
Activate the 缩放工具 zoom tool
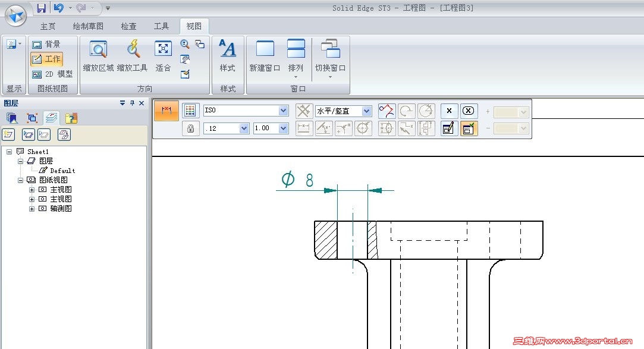click(132, 56)
